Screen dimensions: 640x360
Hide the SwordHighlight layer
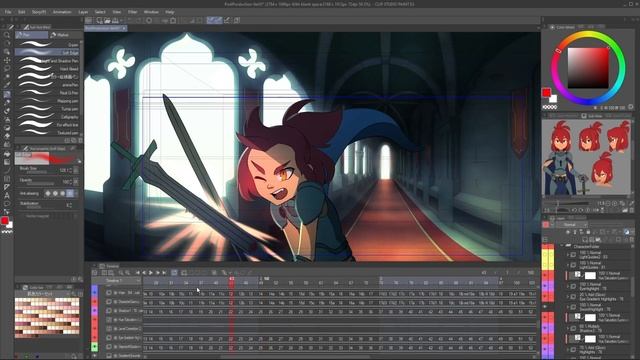(545, 307)
